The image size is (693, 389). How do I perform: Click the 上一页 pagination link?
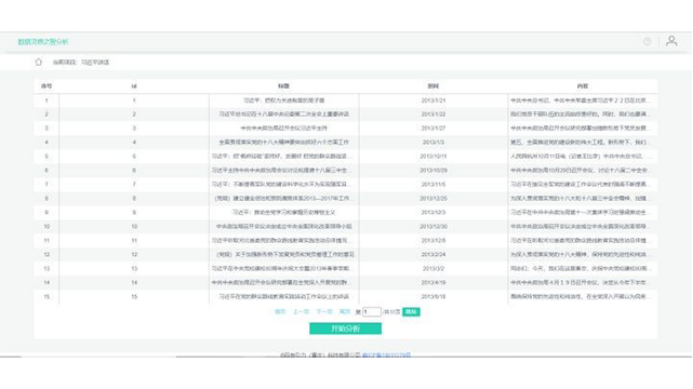click(x=301, y=312)
